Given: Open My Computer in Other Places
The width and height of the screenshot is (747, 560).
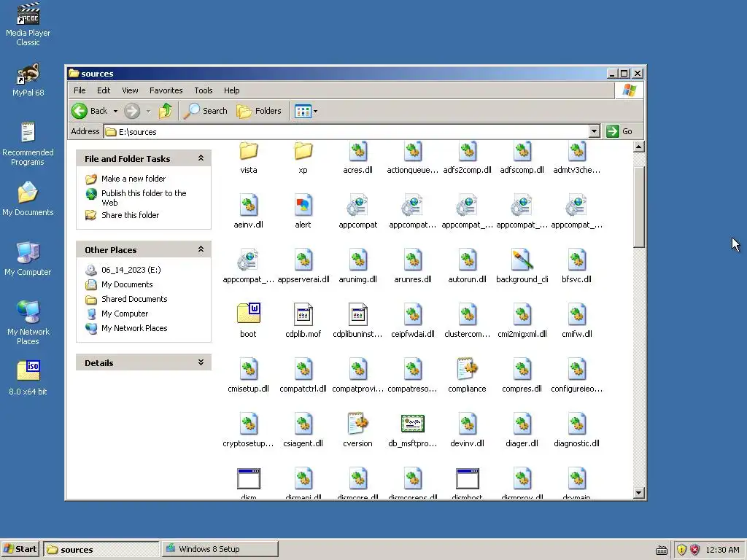Looking at the screenshot, I should [x=124, y=314].
